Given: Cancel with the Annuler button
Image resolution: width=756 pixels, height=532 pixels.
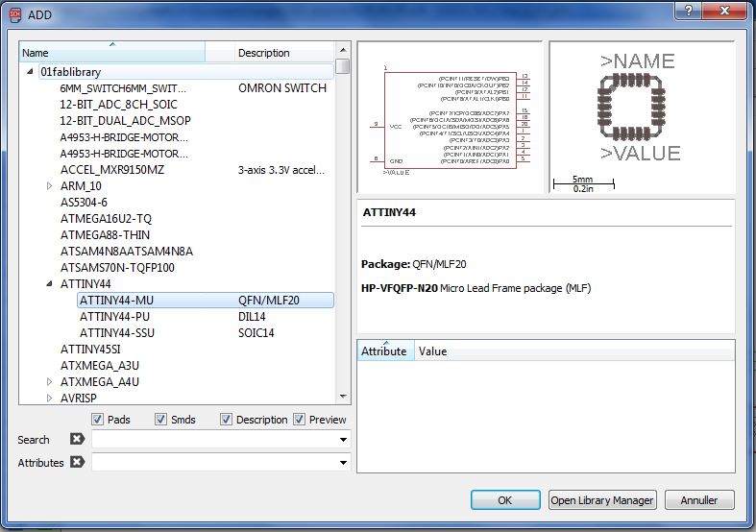Looking at the screenshot, I should (x=699, y=500).
